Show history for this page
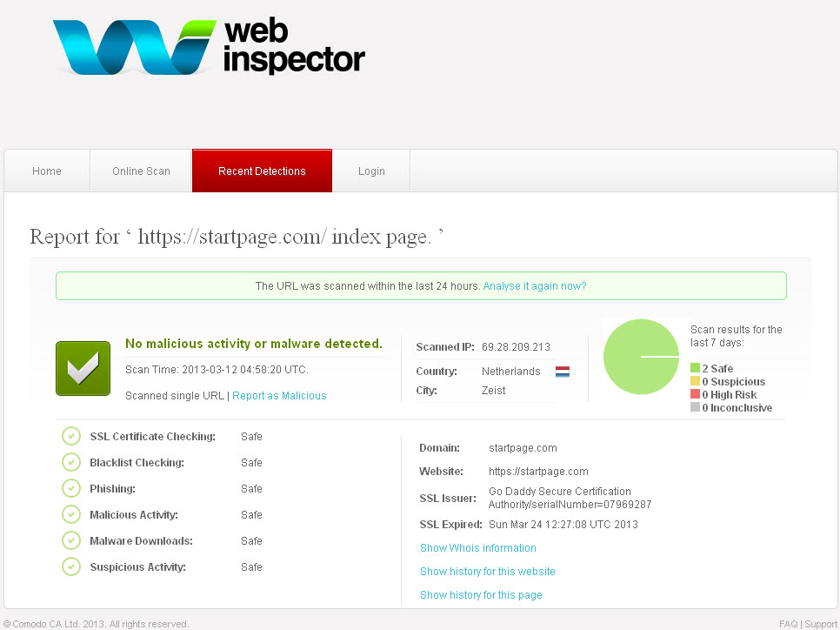 481,595
